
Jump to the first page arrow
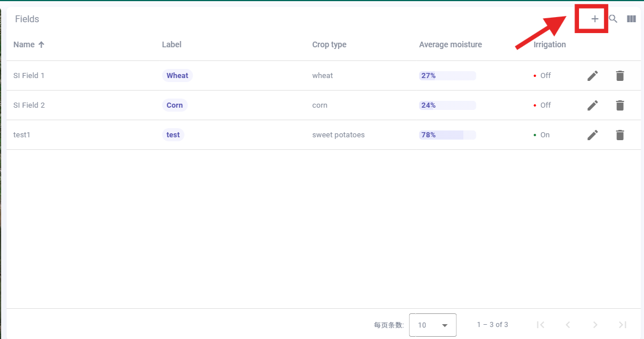pos(540,325)
